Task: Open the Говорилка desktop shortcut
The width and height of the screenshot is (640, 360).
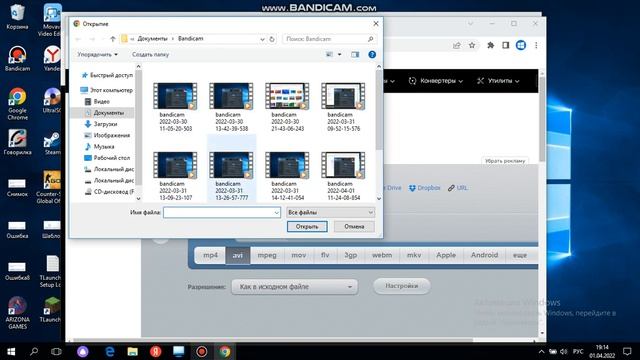Action: (x=17, y=142)
